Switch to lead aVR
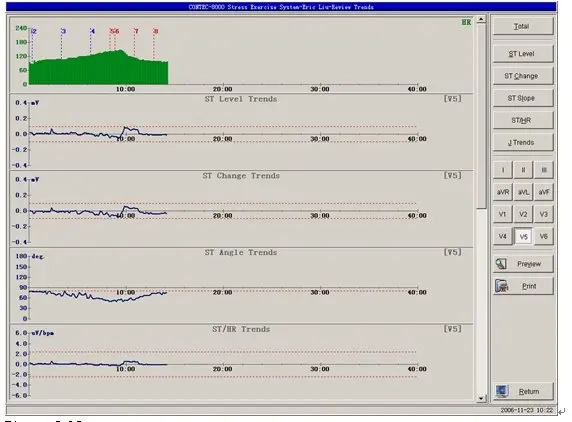 [x=503, y=192]
